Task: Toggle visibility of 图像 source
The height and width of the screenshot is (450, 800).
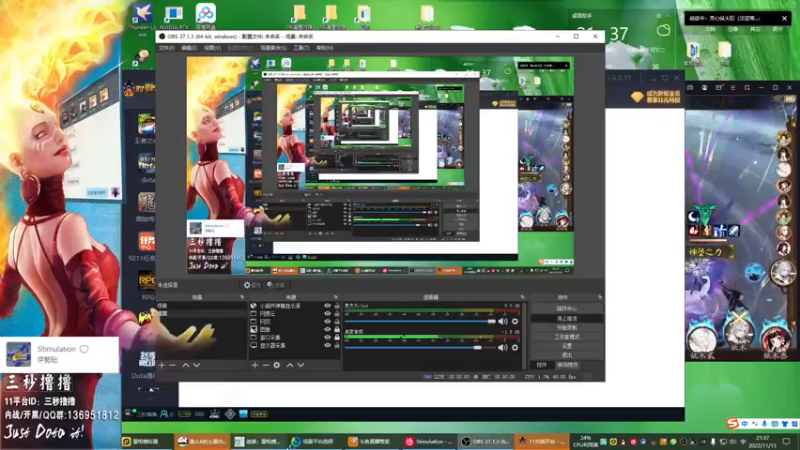Action: (328, 330)
